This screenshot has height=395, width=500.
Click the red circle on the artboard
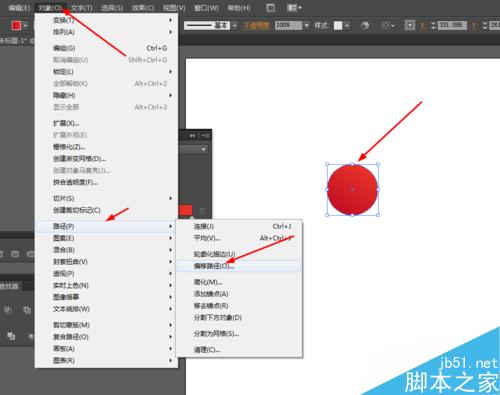[352, 189]
